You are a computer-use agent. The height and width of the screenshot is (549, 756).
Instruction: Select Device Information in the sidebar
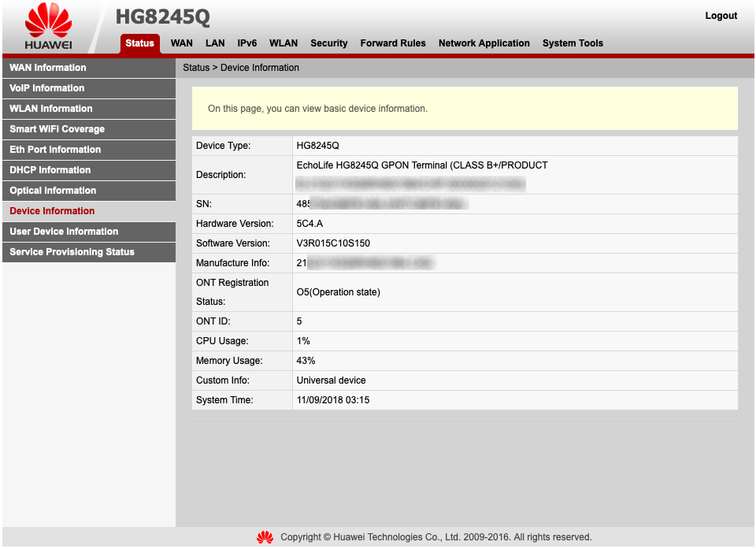click(x=89, y=211)
